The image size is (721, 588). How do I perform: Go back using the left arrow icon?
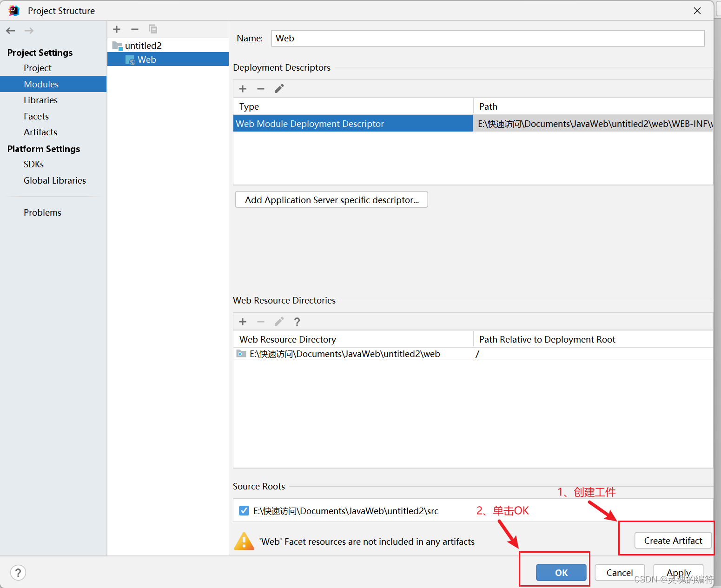[x=11, y=31]
